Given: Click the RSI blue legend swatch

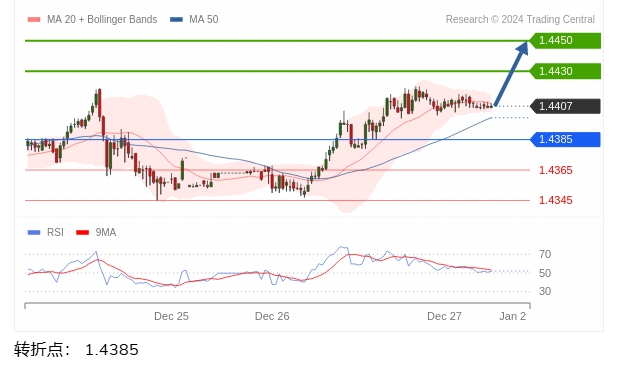Looking at the screenshot, I should pyautogui.click(x=34, y=232).
